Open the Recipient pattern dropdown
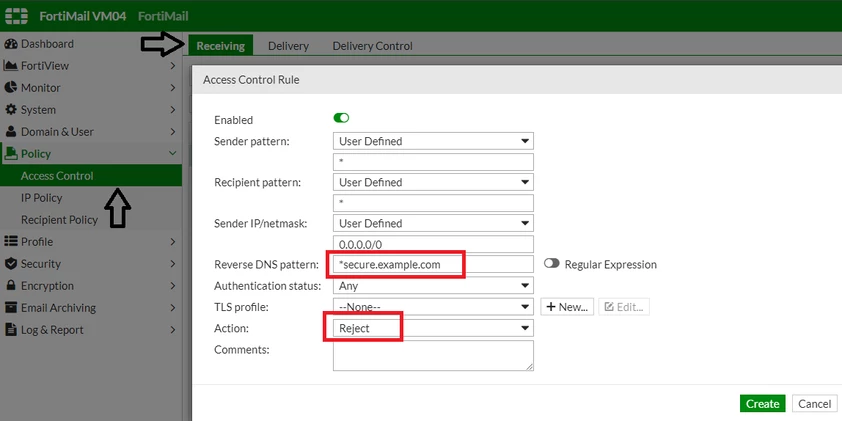The height and width of the screenshot is (421, 842). pos(433,182)
